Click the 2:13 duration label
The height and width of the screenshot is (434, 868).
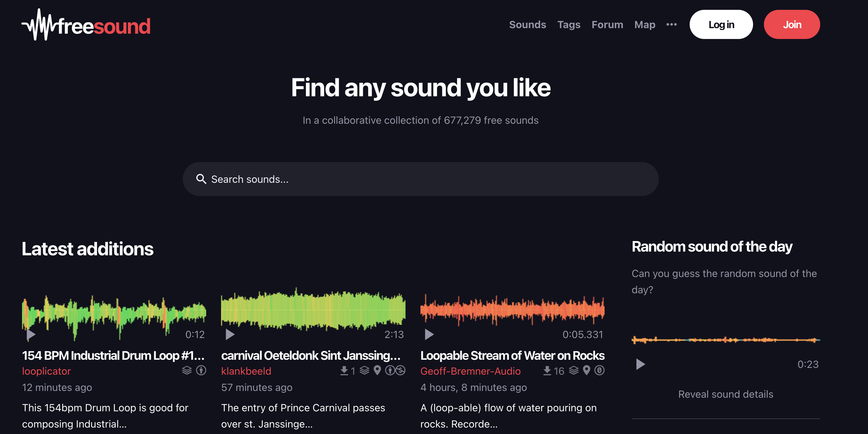coord(394,334)
